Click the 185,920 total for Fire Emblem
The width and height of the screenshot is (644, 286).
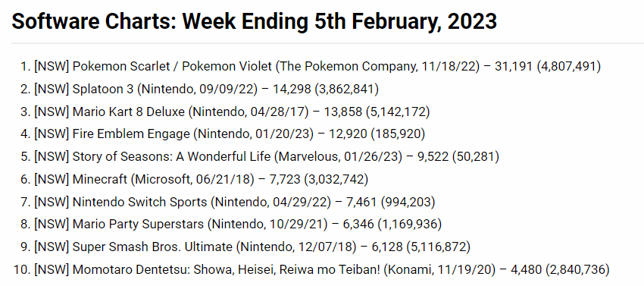pos(399,134)
